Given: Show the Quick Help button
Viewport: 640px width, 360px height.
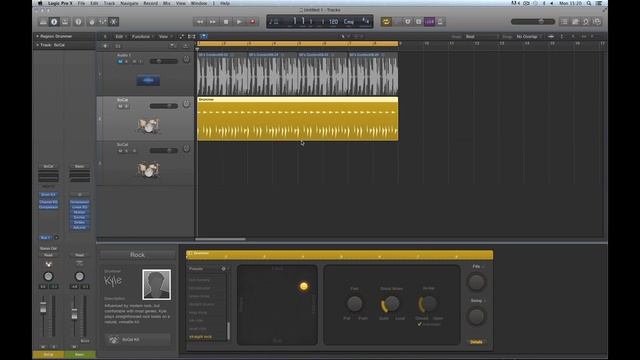Looking at the screenshot, I should coord(78,22).
